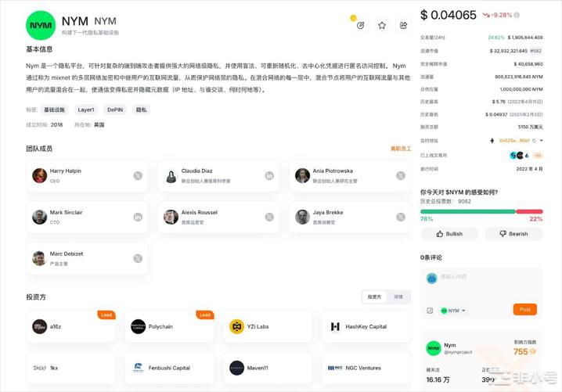
Task: Click Mark Sinclair's avatar photo
Action: click(39, 218)
